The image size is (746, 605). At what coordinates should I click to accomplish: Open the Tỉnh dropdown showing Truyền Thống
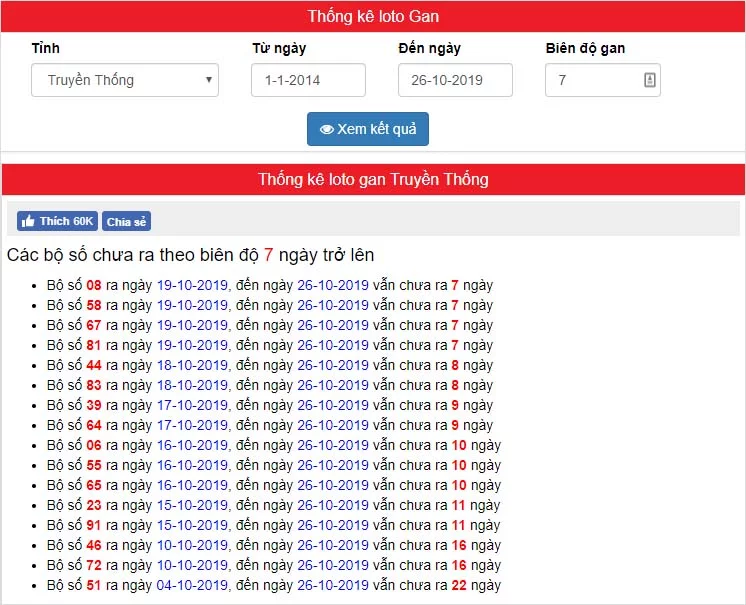pyautogui.click(x=124, y=80)
